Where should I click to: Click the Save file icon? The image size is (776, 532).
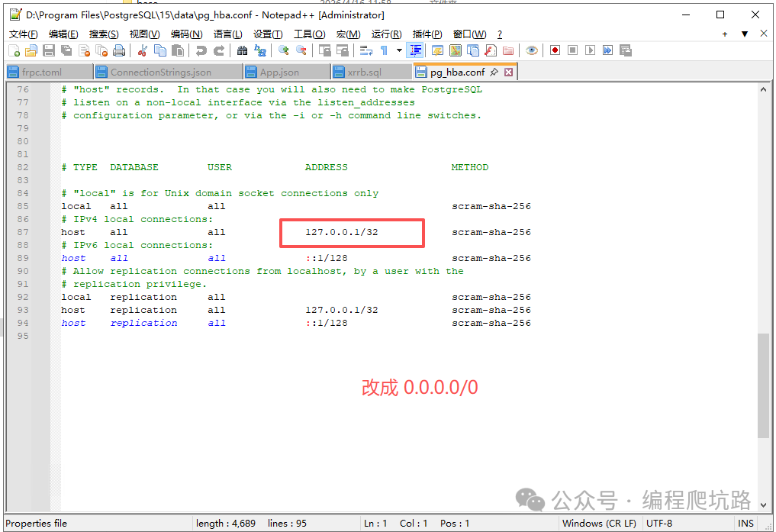point(48,50)
